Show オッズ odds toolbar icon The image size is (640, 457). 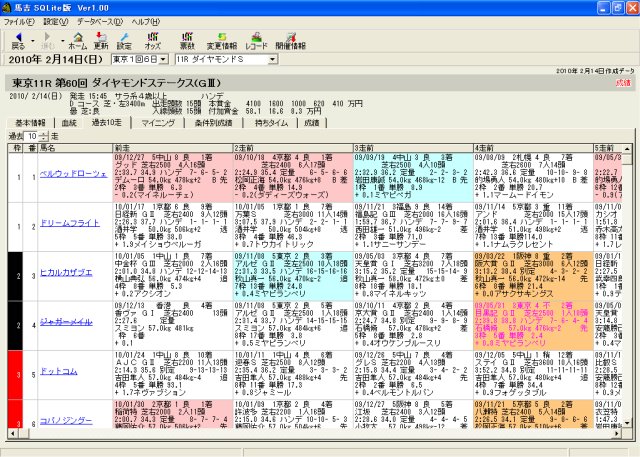pyautogui.click(x=153, y=37)
